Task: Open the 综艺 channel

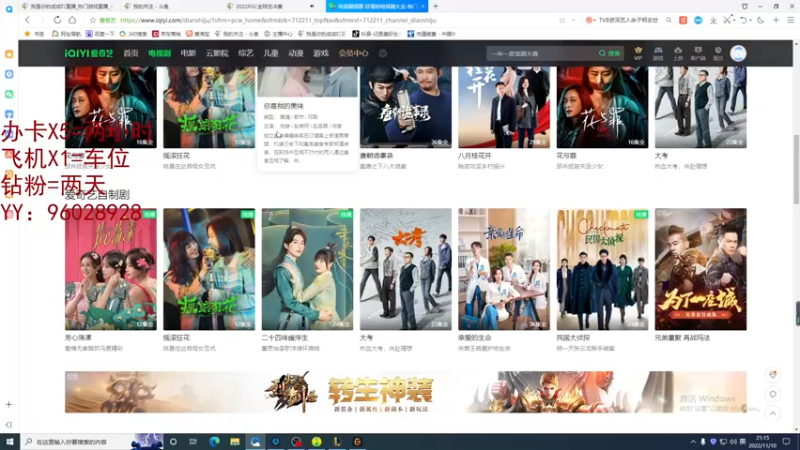Action: point(245,53)
